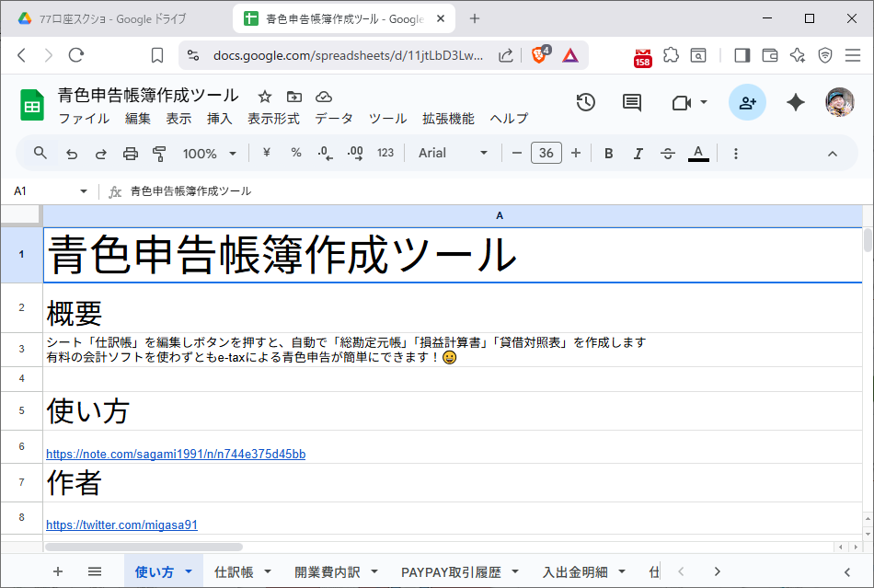Open the search icon in the toolbar
The image size is (874, 588).
[x=39, y=153]
